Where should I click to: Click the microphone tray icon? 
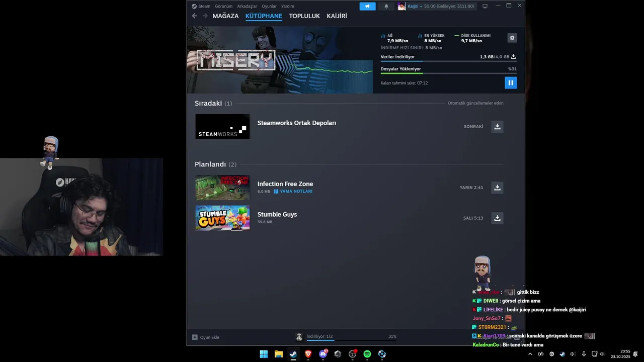click(x=584, y=354)
